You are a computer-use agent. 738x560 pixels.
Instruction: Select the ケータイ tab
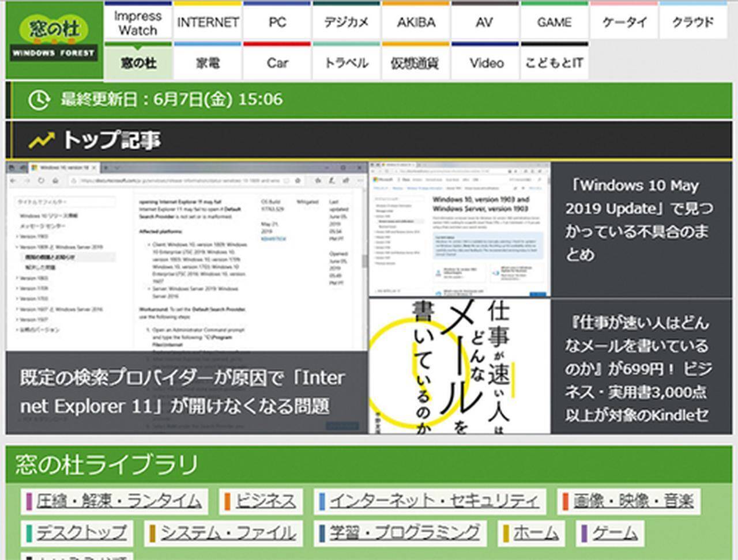point(624,22)
